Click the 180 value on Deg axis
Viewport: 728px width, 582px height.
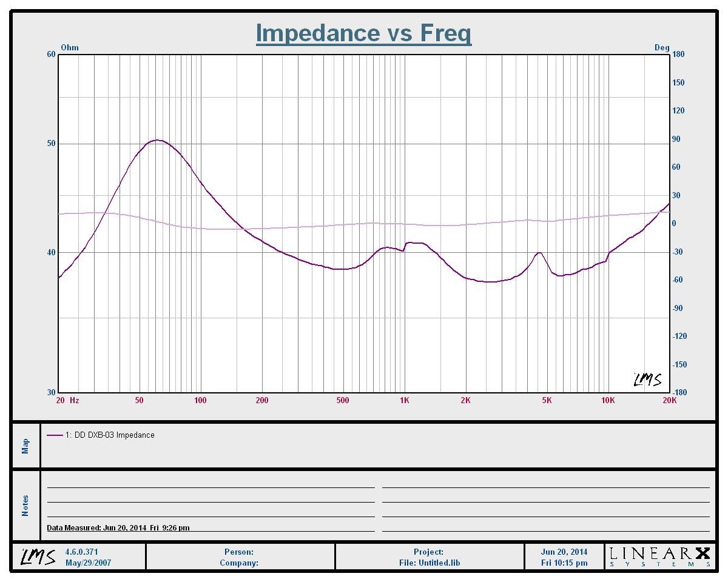pos(678,54)
